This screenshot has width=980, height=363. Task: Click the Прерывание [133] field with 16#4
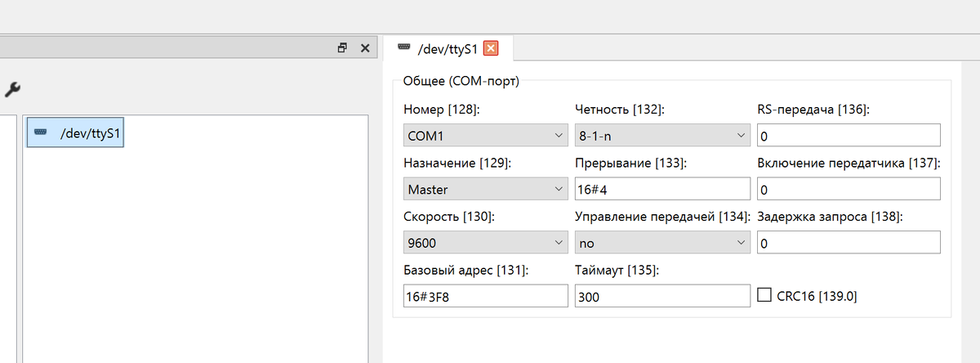click(662, 189)
